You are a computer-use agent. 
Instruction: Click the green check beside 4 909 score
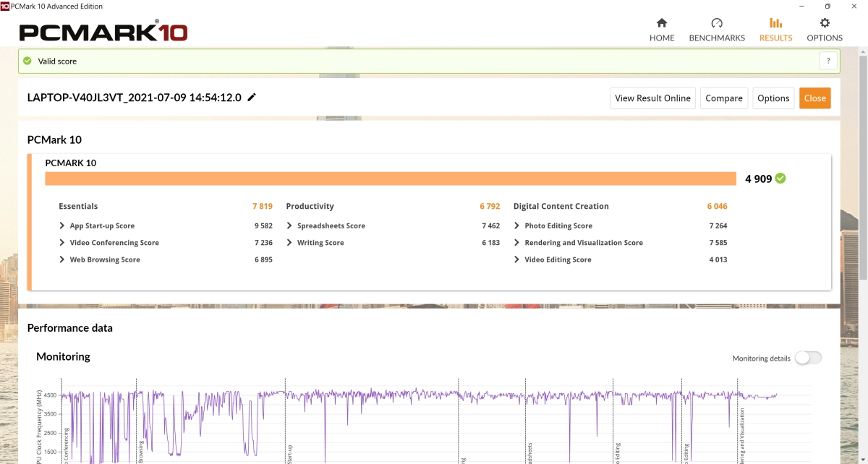click(x=780, y=179)
